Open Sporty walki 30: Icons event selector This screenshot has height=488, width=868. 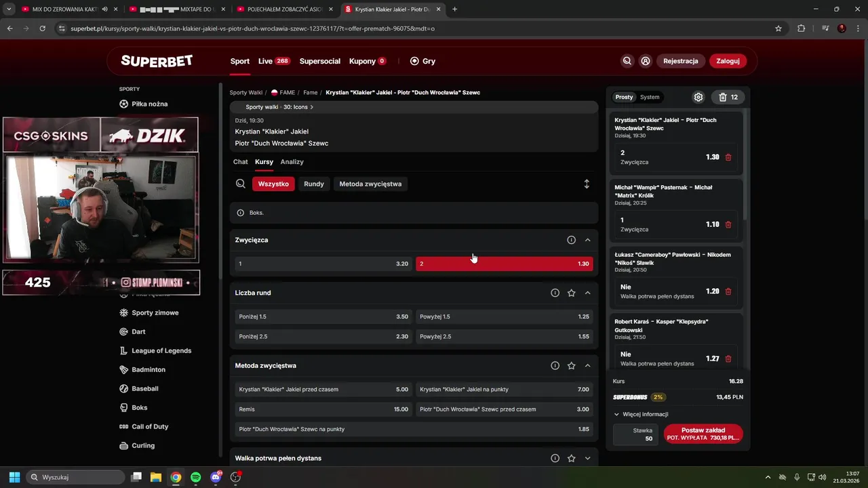279,107
